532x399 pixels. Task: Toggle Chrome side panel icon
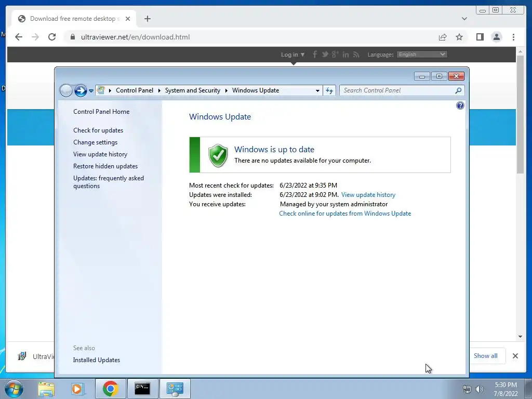coord(480,37)
